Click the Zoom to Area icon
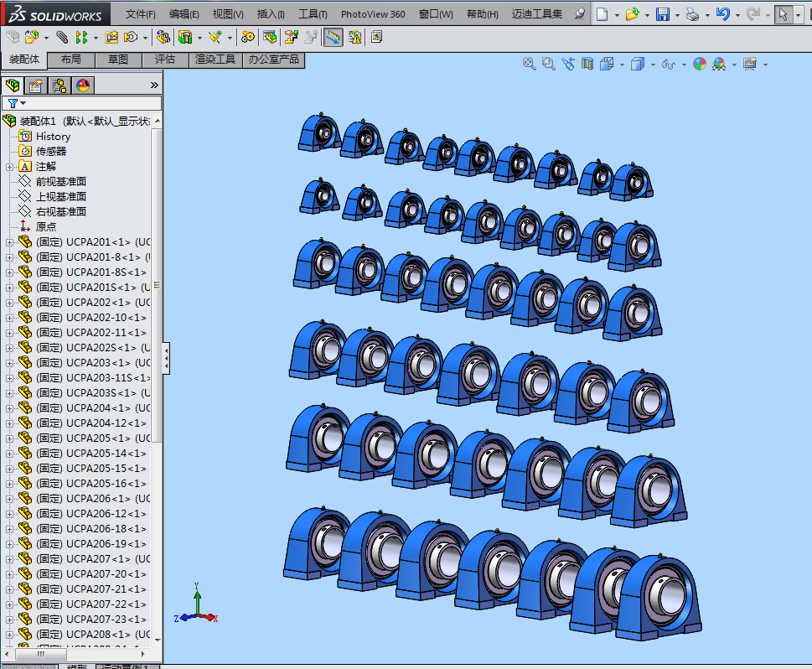The image size is (812, 669). [x=548, y=64]
